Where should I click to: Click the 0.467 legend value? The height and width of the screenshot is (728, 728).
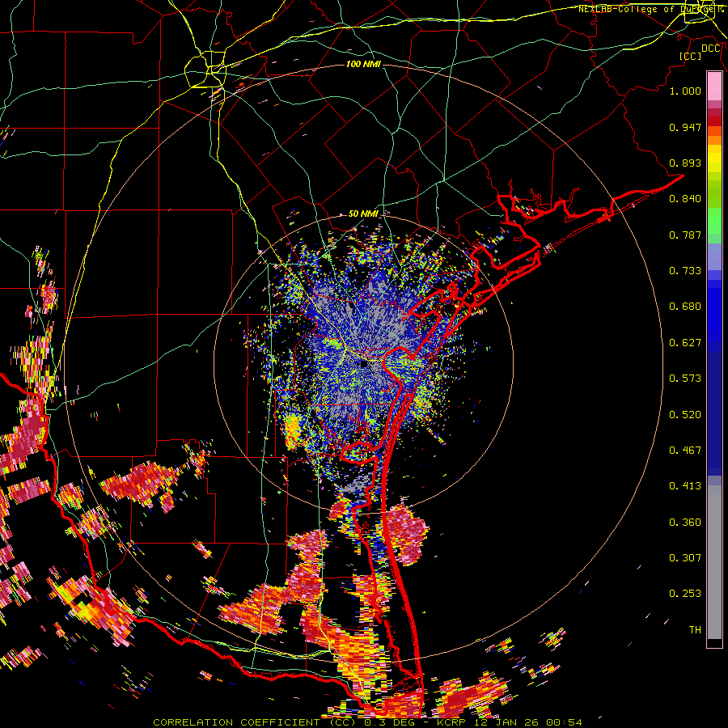685,451
